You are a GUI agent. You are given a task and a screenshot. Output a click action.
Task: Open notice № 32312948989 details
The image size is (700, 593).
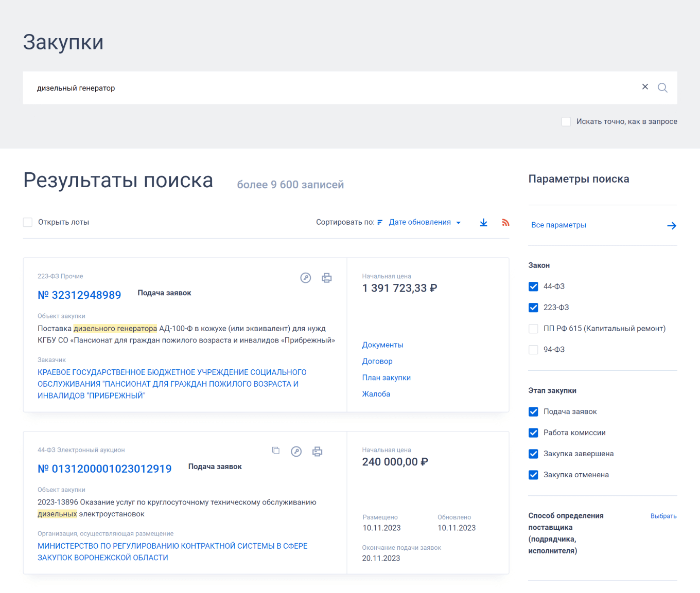click(80, 295)
